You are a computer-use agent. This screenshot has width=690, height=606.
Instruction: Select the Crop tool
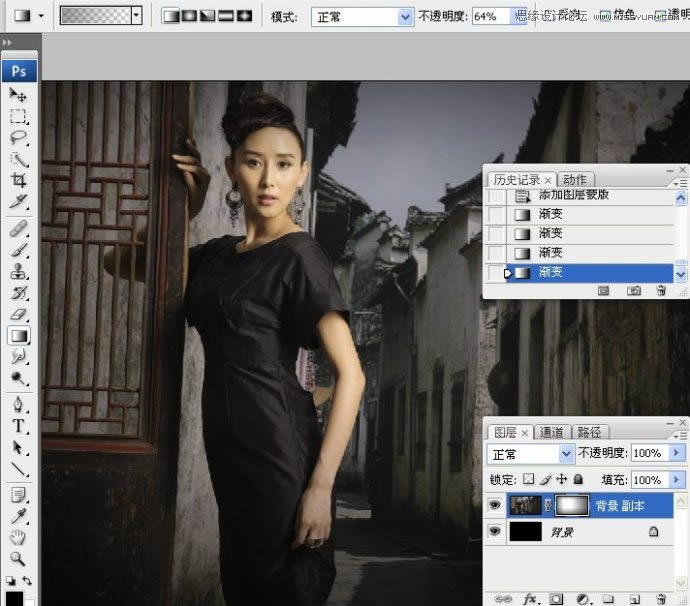pos(19,180)
